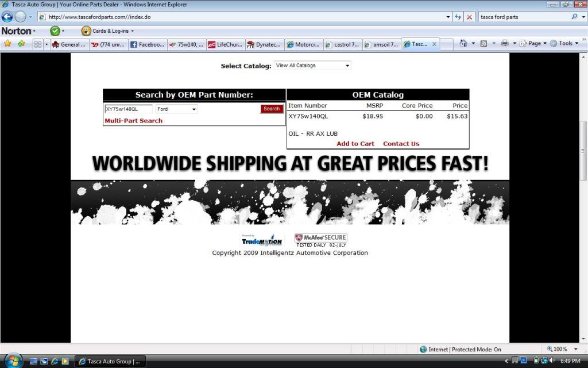Open the Ford make dropdown
Image resolution: width=588 pixels, height=368 pixels.
176,109
